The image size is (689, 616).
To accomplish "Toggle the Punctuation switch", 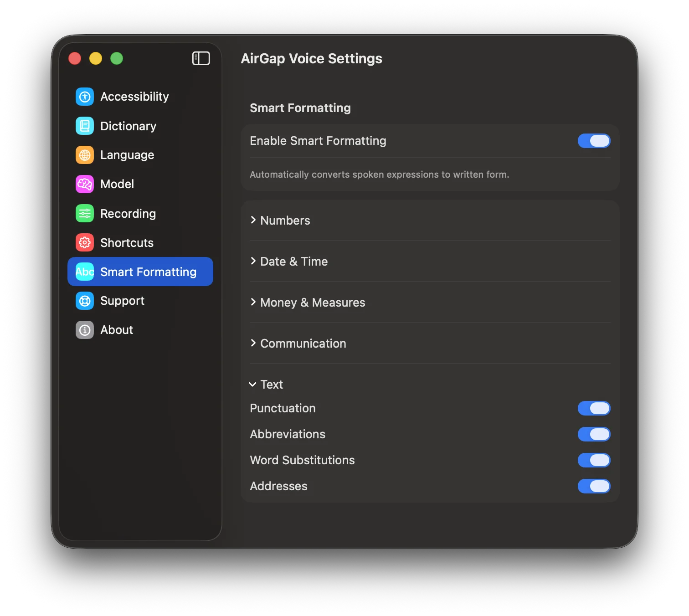I will click(x=594, y=408).
